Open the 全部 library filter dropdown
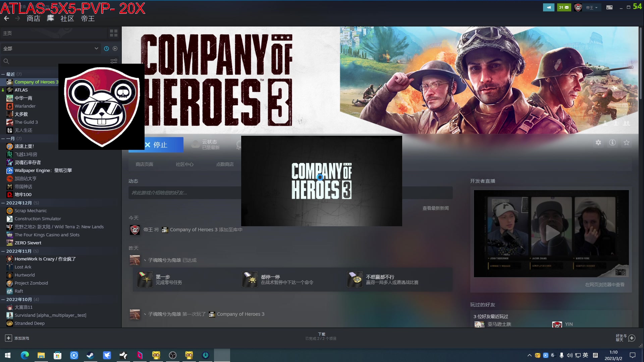The height and width of the screenshot is (362, 644). [x=51, y=49]
